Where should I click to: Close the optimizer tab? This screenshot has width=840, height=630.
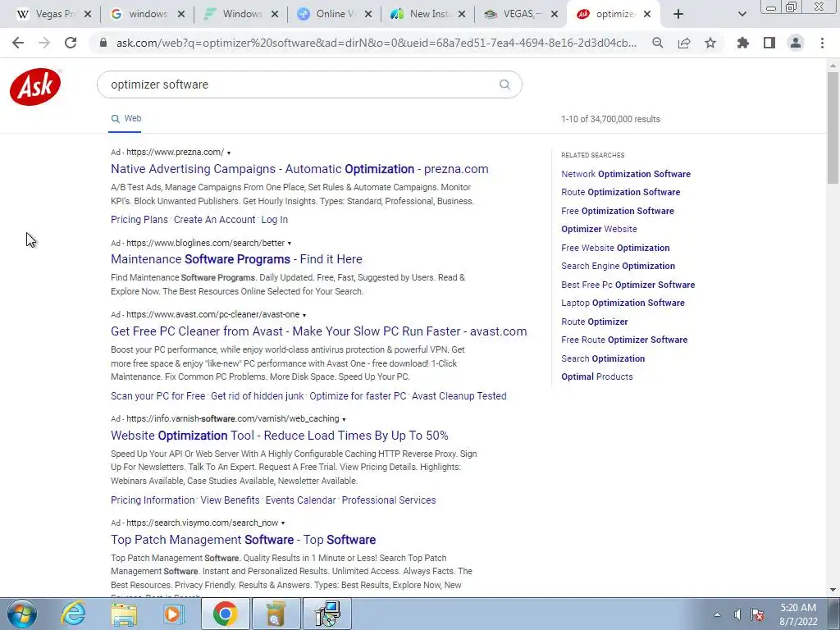(x=647, y=14)
